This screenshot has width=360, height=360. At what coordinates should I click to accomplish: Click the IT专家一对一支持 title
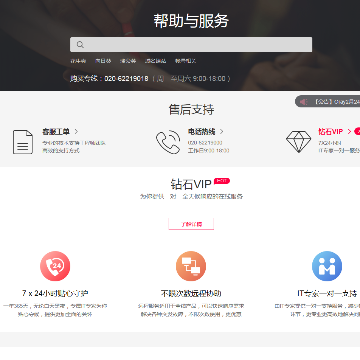tap(327, 293)
